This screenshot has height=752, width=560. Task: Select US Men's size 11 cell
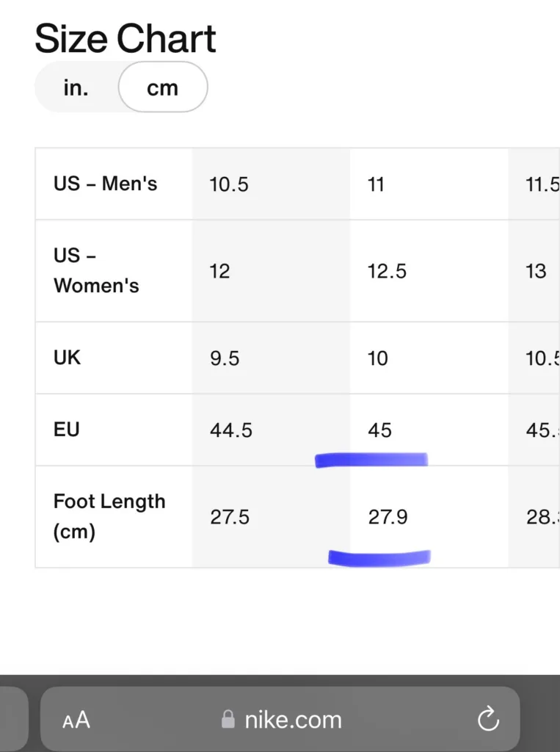pos(377,184)
